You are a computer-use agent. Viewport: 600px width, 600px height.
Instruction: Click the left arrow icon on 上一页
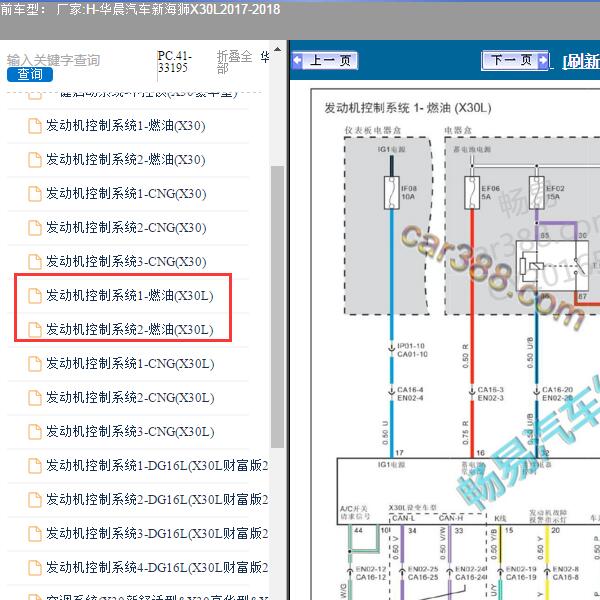pos(297,60)
